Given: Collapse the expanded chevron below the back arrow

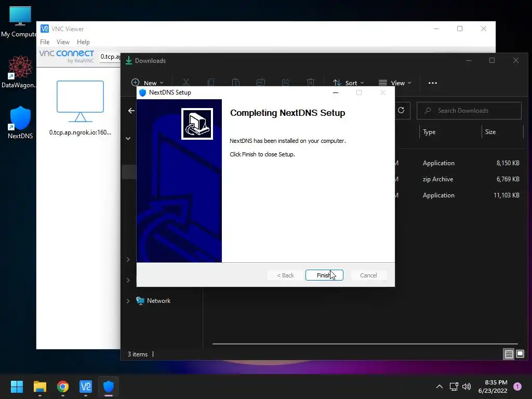Looking at the screenshot, I should tap(128, 138).
